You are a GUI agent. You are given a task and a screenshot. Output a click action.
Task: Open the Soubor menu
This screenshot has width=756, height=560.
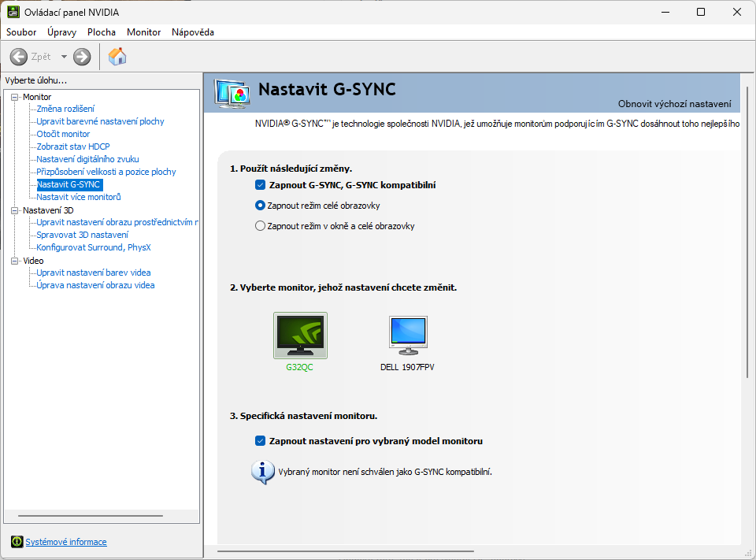21,32
